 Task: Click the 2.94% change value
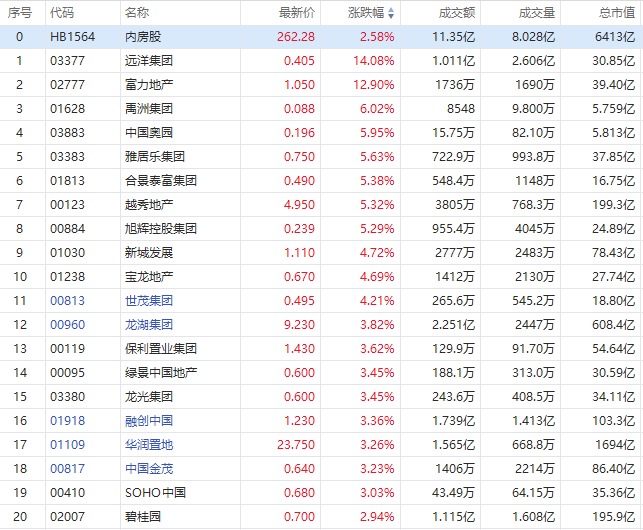tap(377, 516)
